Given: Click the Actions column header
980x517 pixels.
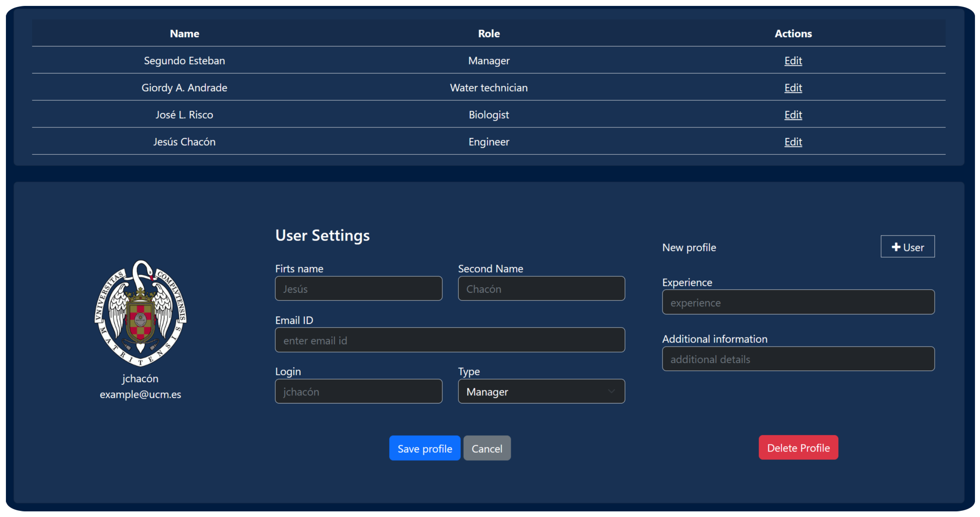Looking at the screenshot, I should (793, 33).
